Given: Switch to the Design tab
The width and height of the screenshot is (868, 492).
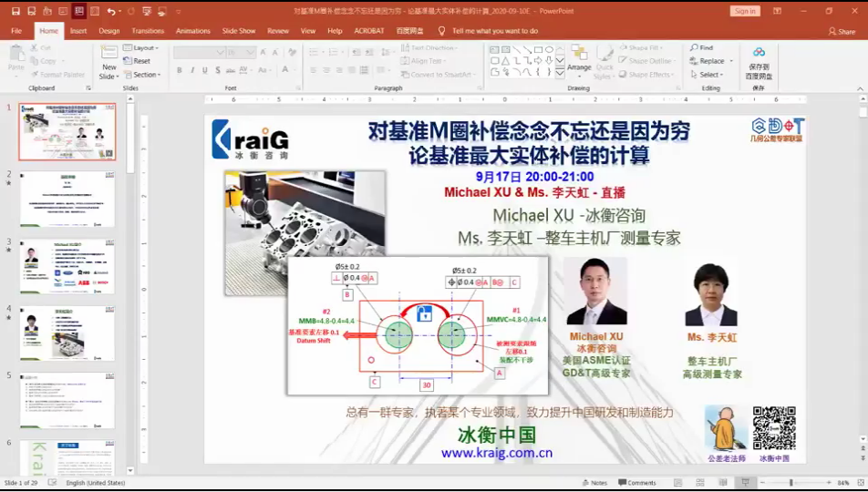Looking at the screenshot, I should pyautogui.click(x=109, y=31).
